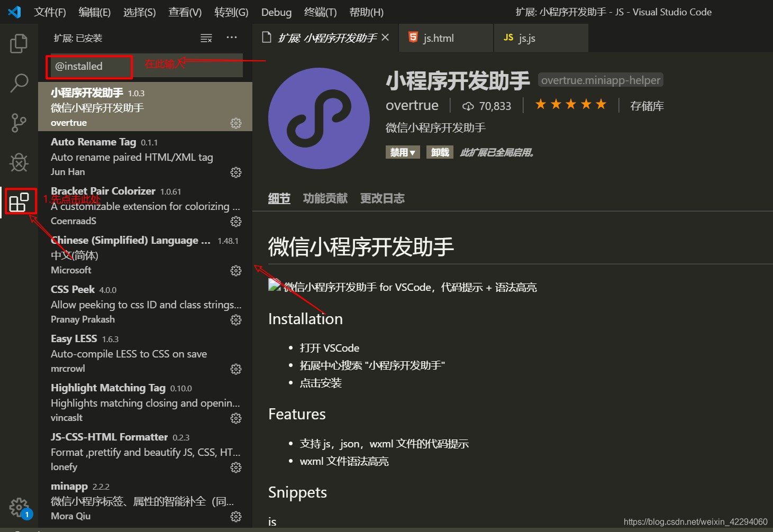Select Auto Rename Tag extension

point(145,156)
